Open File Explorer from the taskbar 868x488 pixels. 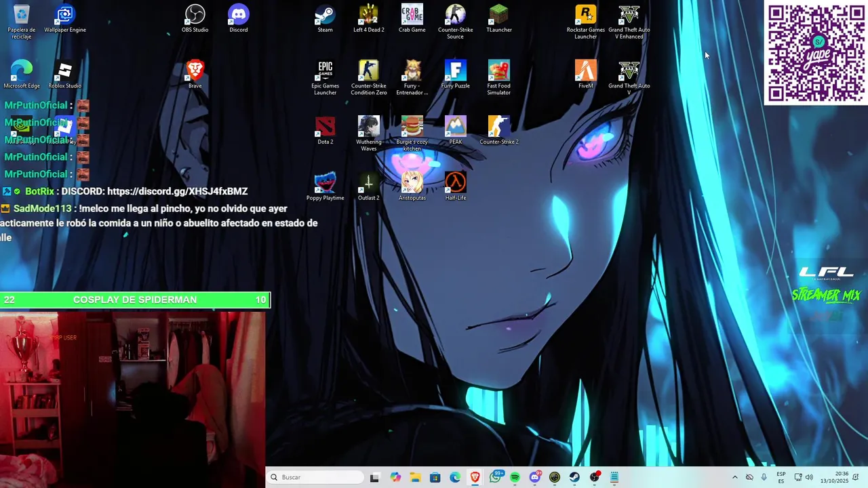click(415, 477)
